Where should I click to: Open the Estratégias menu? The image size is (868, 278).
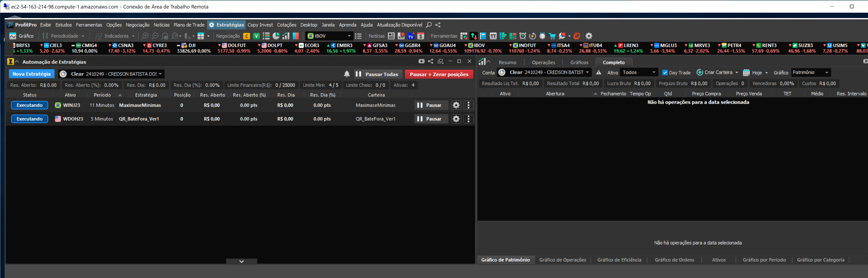226,25
